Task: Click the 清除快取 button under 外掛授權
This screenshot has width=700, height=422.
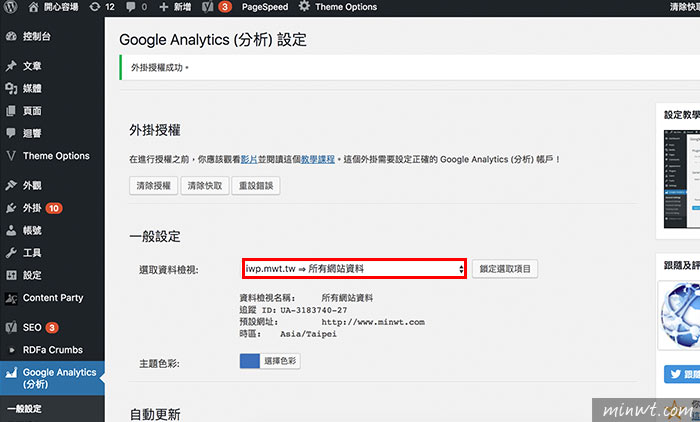Action: 205,186
